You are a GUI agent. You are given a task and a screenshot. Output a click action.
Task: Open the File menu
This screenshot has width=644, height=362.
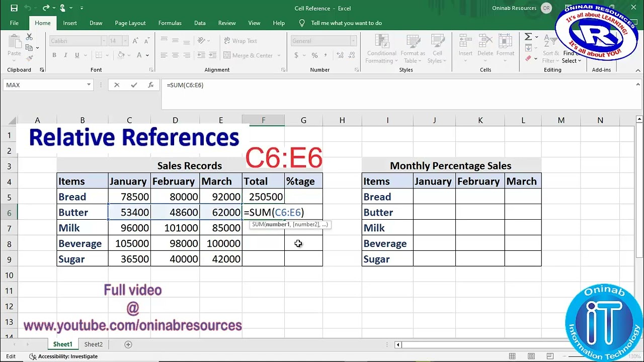click(14, 23)
